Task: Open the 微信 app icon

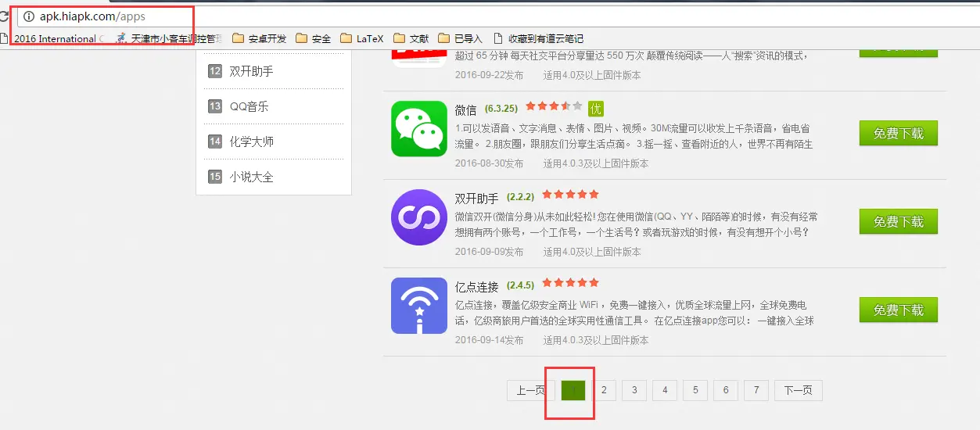Action: click(419, 129)
